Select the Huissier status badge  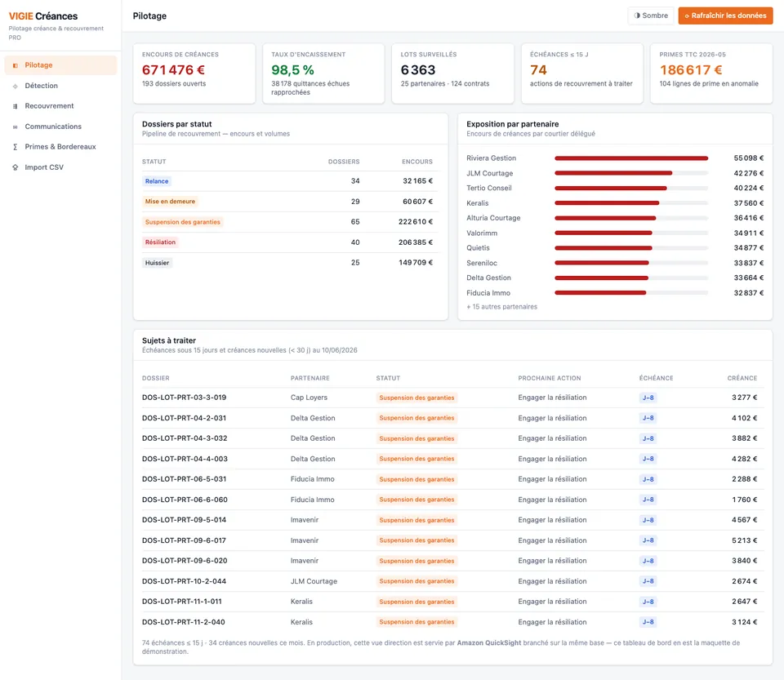pyautogui.click(x=157, y=263)
